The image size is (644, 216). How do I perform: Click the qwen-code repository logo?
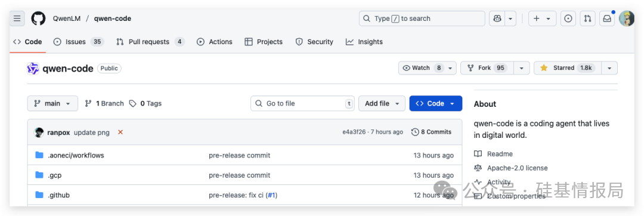point(33,69)
